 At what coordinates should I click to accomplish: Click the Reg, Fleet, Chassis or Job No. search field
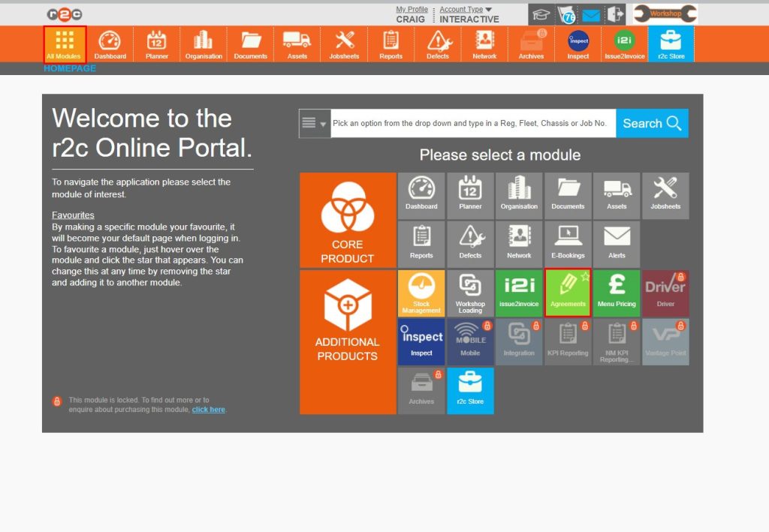point(473,124)
